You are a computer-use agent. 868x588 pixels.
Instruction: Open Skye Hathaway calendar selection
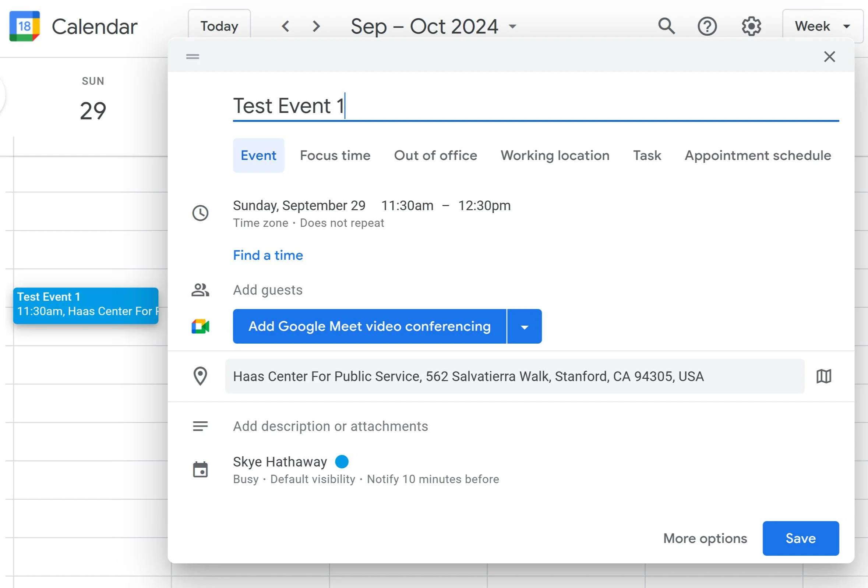coord(280,462)
